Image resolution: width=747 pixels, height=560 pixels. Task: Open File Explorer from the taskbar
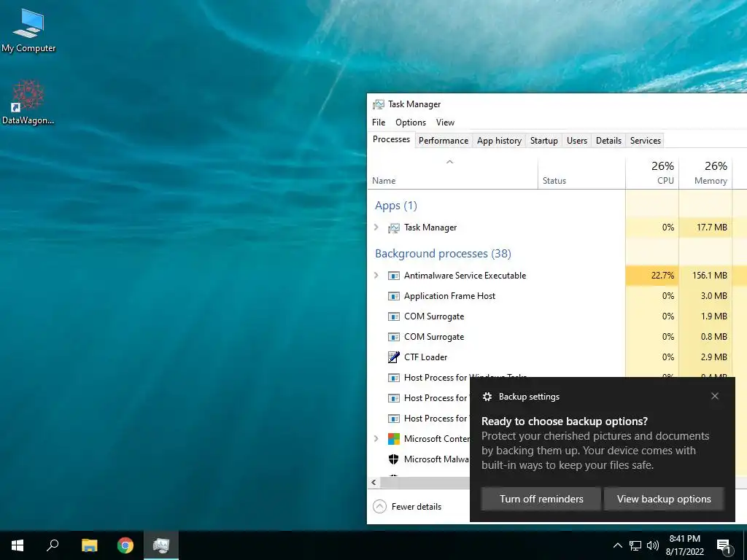point(89,545)
